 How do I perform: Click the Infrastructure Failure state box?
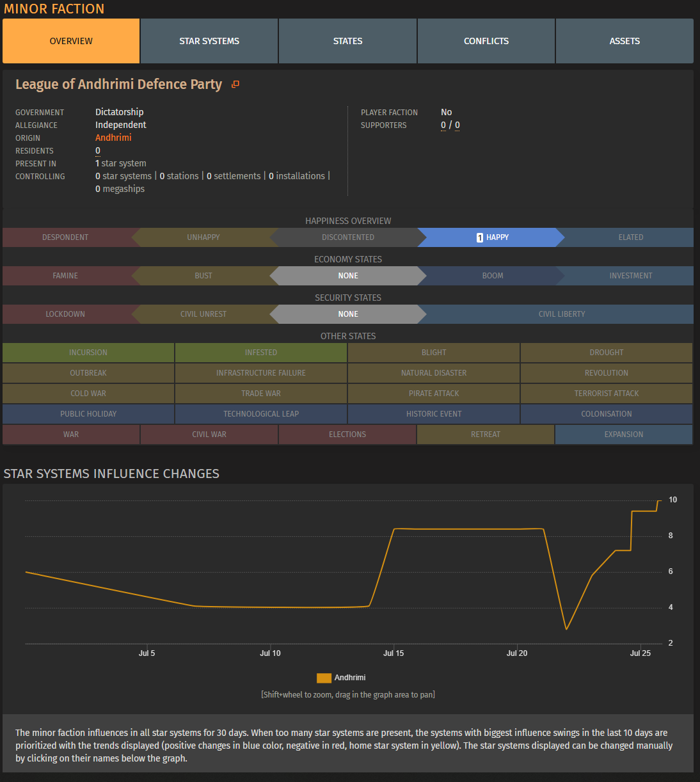point(261,373)
